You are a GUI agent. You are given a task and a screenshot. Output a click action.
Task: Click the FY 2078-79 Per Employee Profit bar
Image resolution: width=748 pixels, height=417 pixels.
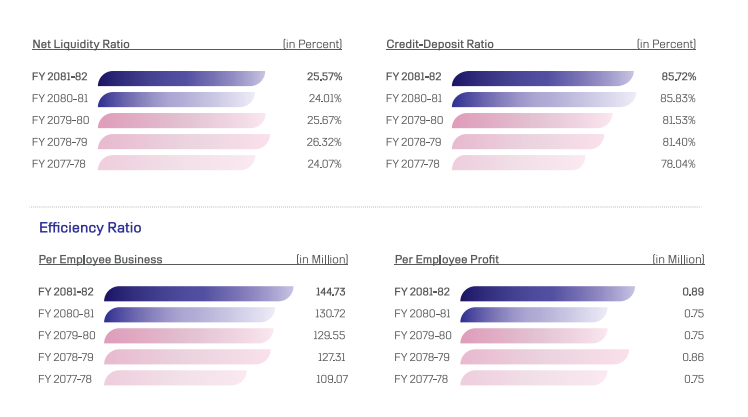pyautogui.click(x=544, y=357)
